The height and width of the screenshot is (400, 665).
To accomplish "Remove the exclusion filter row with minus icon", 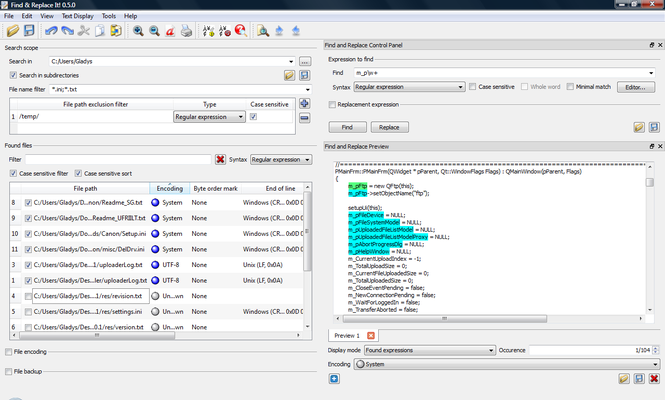I will 305,117.
